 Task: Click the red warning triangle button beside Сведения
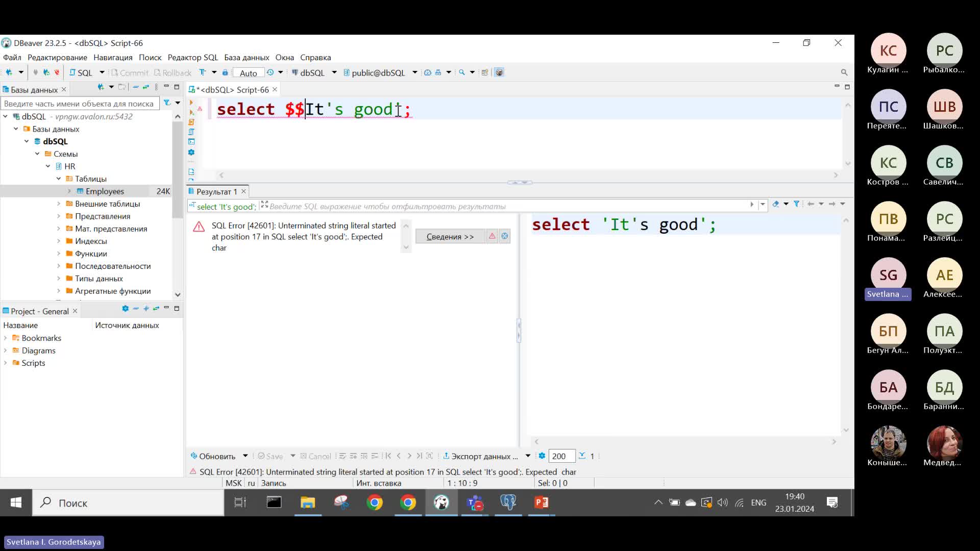point(492,236)
